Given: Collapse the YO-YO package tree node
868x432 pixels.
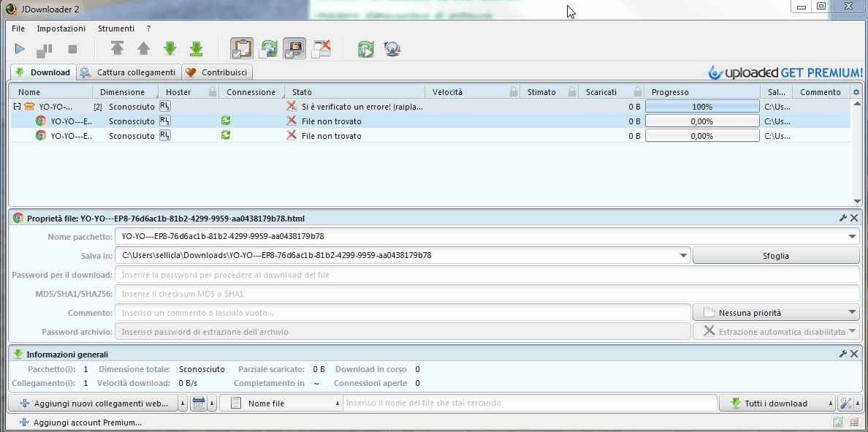Looking at the screenshot, I should tap(17, 106).
